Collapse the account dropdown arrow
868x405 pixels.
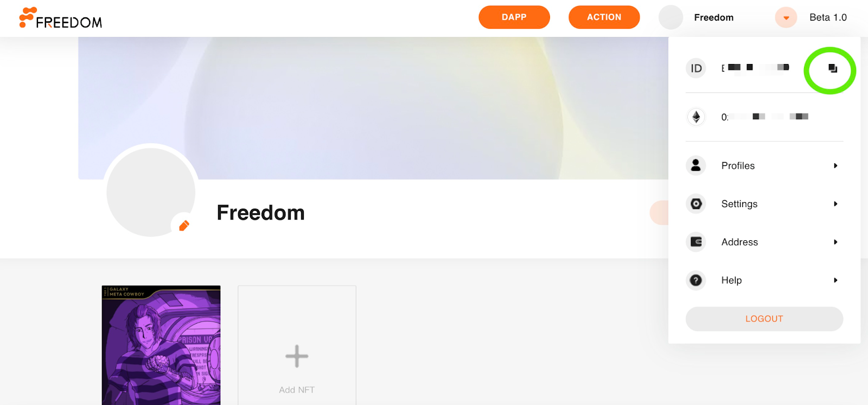(x=786, y=17)
